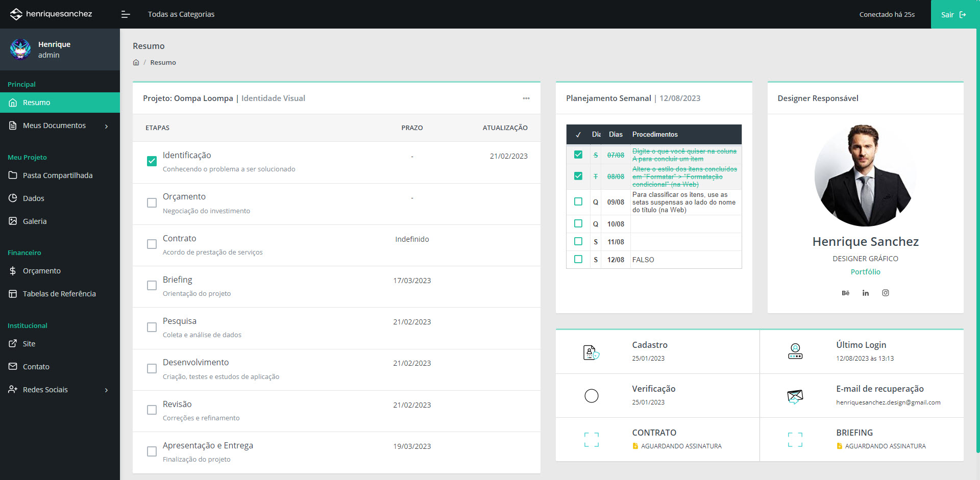980x480 pixels.
Task: Open the Todas as Categorias menu
Action: 181,14
